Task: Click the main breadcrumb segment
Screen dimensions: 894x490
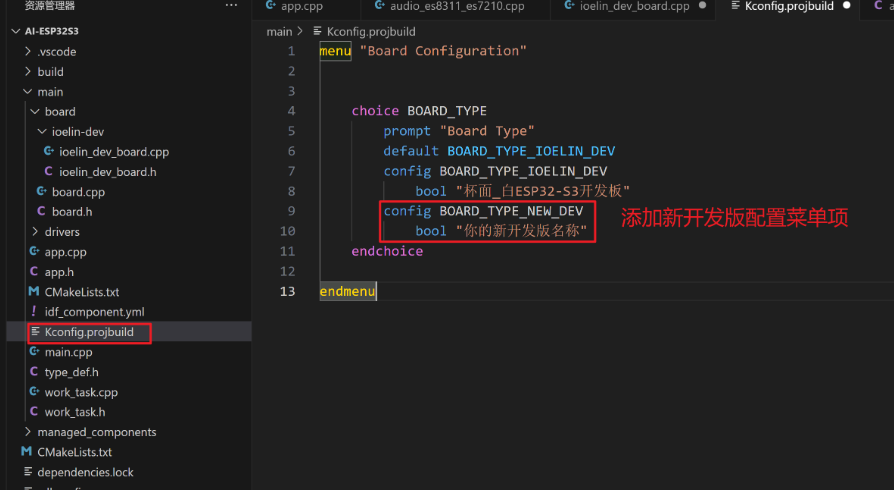Action: [x=279, y=32]
